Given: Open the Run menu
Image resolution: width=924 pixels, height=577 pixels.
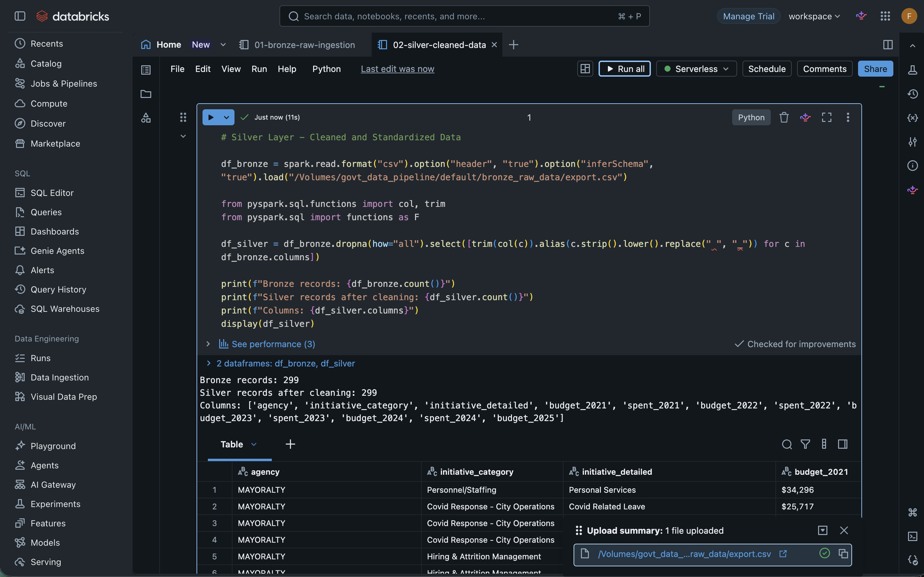Looking at the screenshot, I should (x=259, y=69).
